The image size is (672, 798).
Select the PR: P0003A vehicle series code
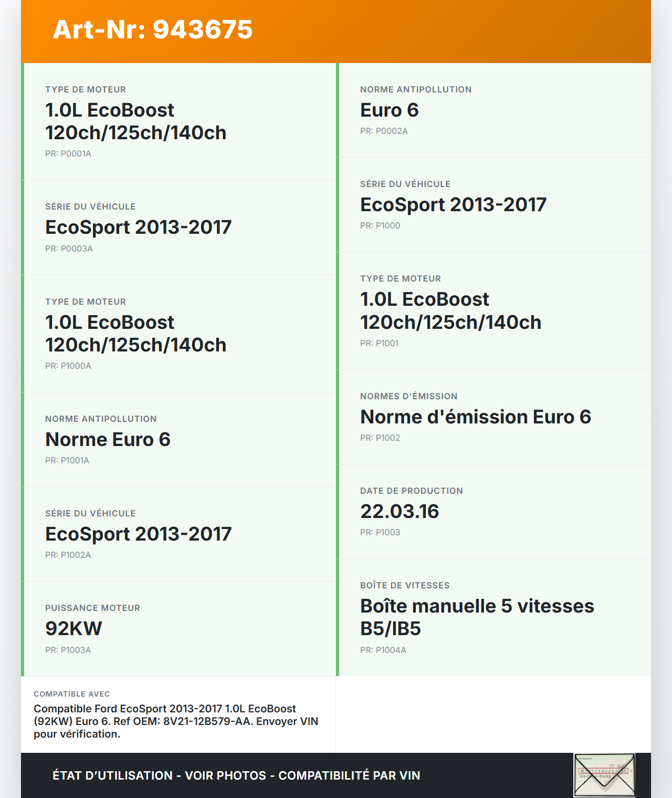[69, 249]
